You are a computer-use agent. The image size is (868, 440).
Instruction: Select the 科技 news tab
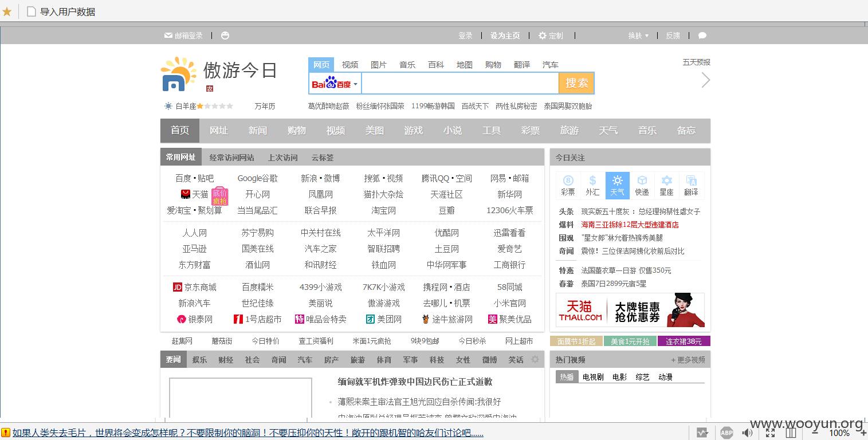pos(437,360)
